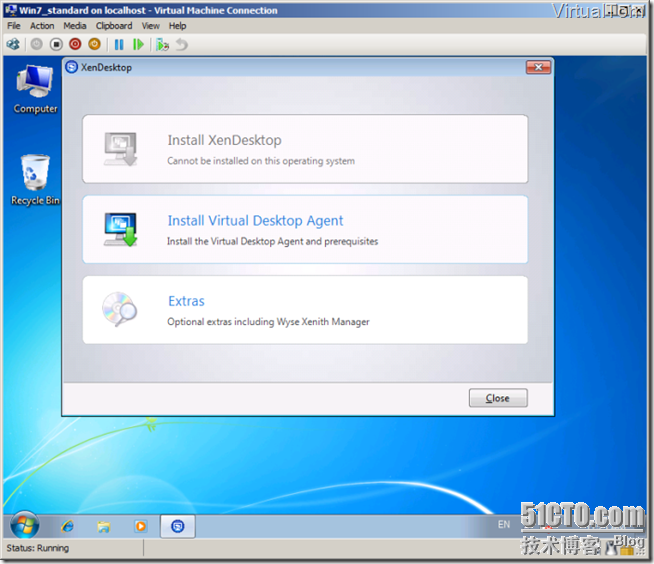Select the Recycle Bin desktop icon
The image size is (654, 564).
pyautogui.click(x=35, y=180)
